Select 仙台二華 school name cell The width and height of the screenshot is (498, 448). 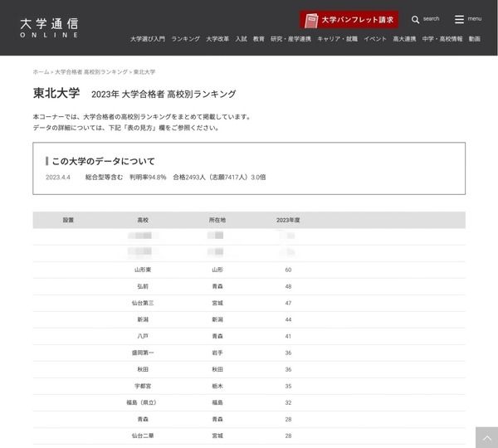[143, 436]
